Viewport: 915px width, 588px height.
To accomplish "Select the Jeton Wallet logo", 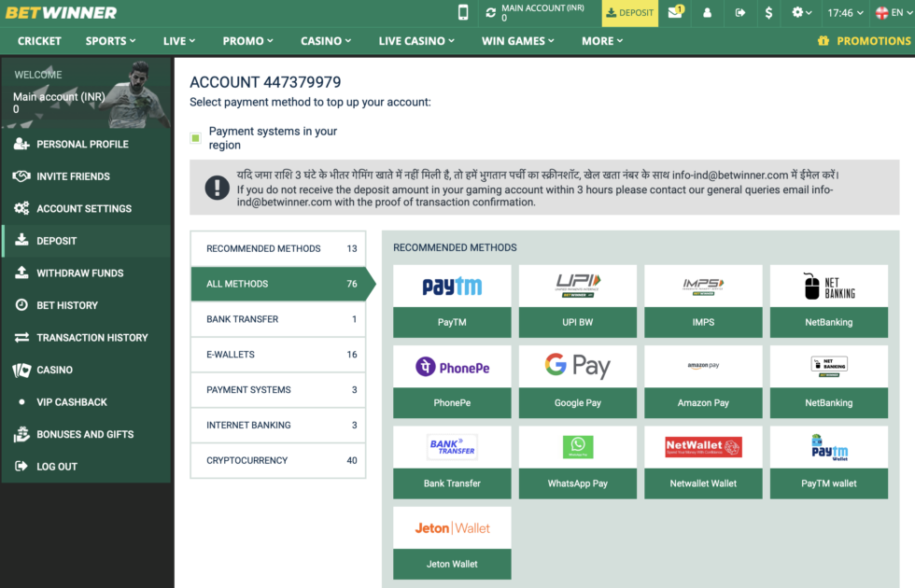I will click(452, 528).
